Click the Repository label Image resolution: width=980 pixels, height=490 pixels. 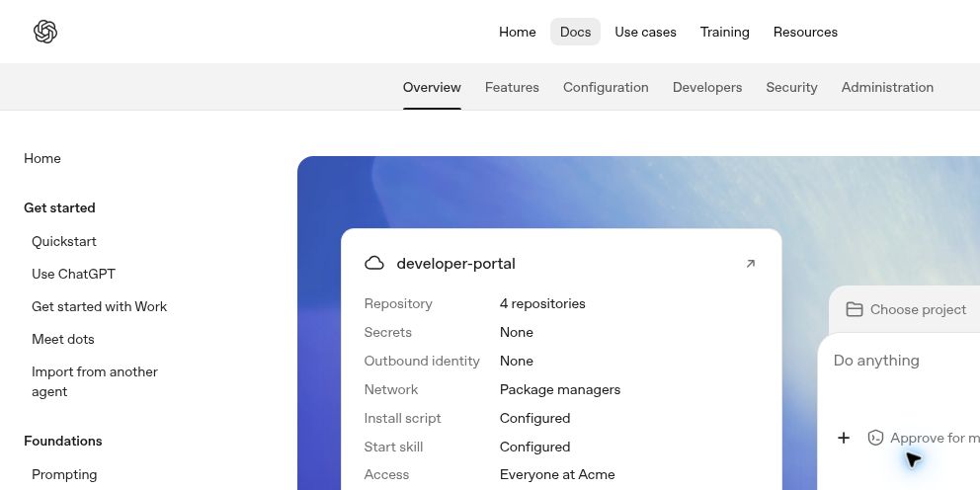click(398, 303)
